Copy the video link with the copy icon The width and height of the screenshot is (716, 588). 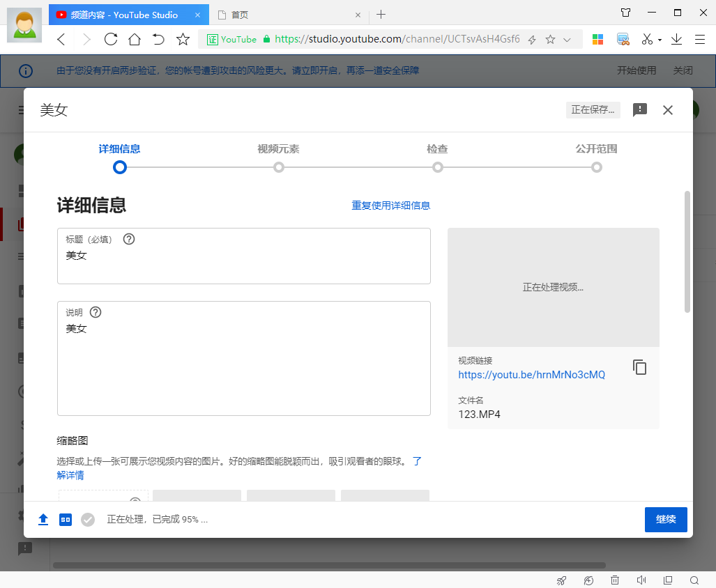click(x=640, y=367)
